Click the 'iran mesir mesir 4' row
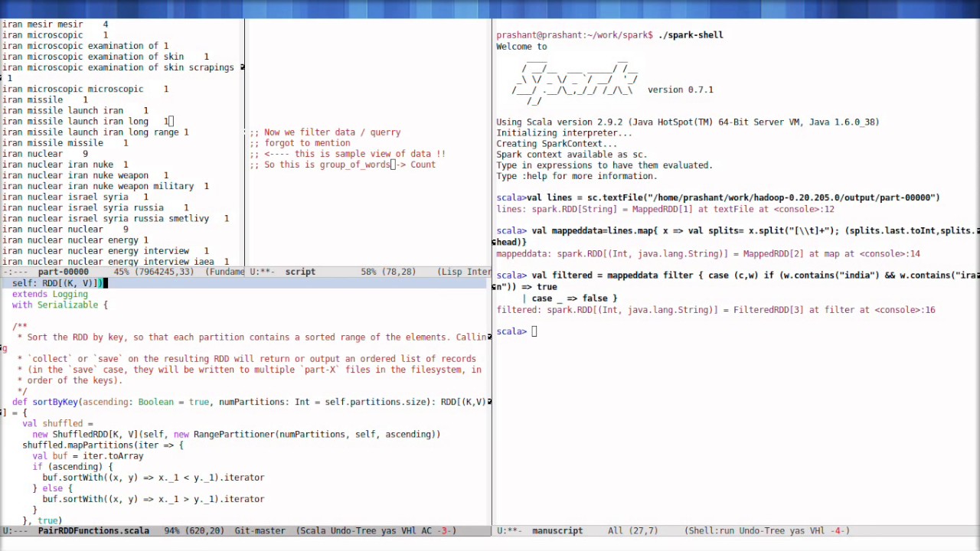 [x=55, y=24]
